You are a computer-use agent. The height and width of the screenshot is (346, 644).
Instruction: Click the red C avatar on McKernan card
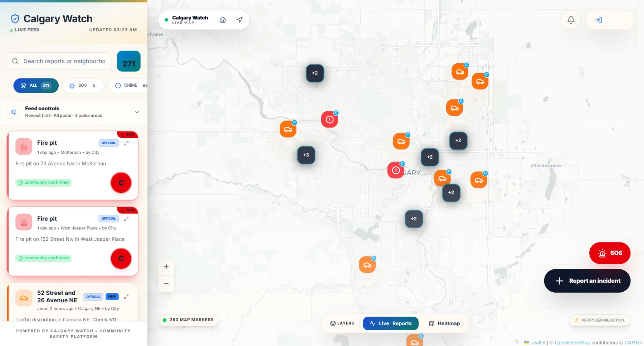(121, 183)
